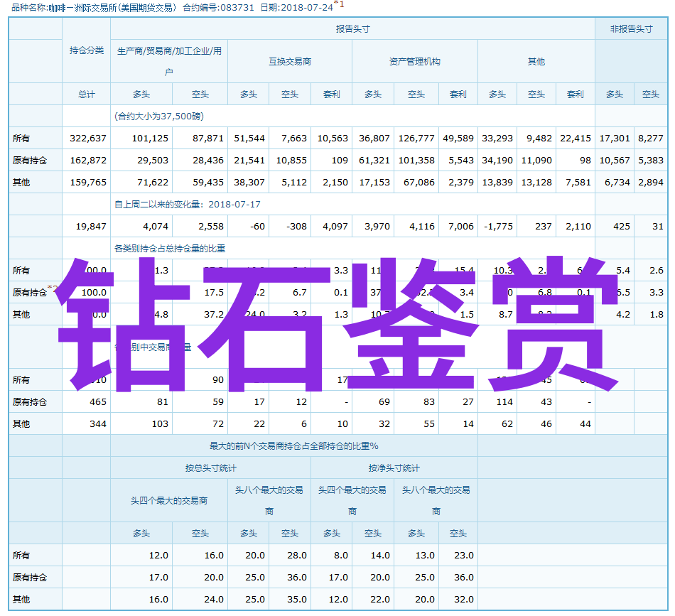
Task: Click the 其他 row total 159,765
Action: tap(88, 182)
